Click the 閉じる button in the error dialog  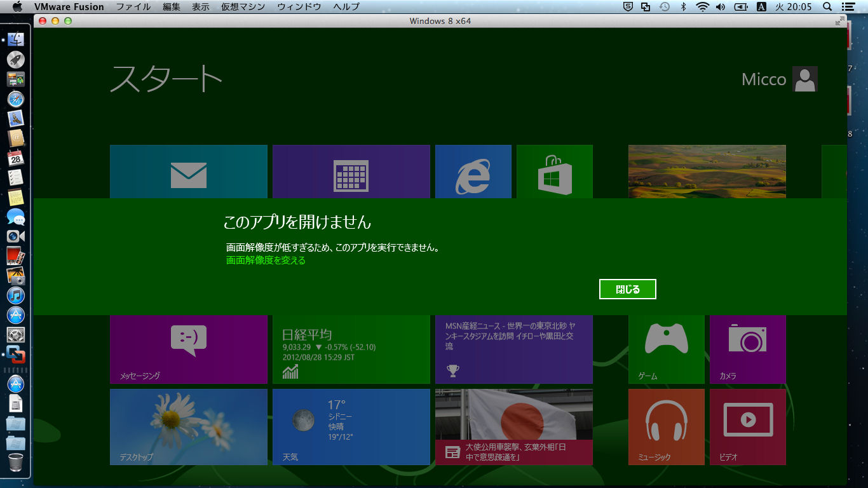click(x=627, y=289)
